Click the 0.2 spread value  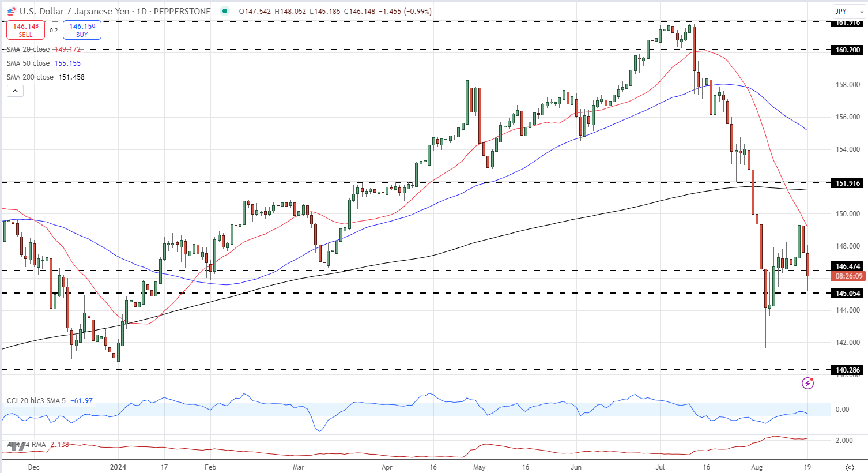[54, 31]
